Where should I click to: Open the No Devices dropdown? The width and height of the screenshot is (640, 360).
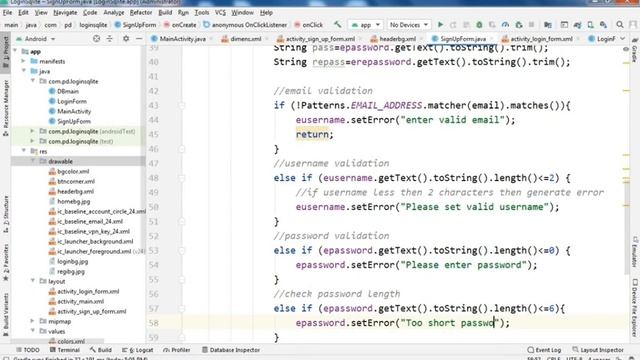tap(409, 25)
